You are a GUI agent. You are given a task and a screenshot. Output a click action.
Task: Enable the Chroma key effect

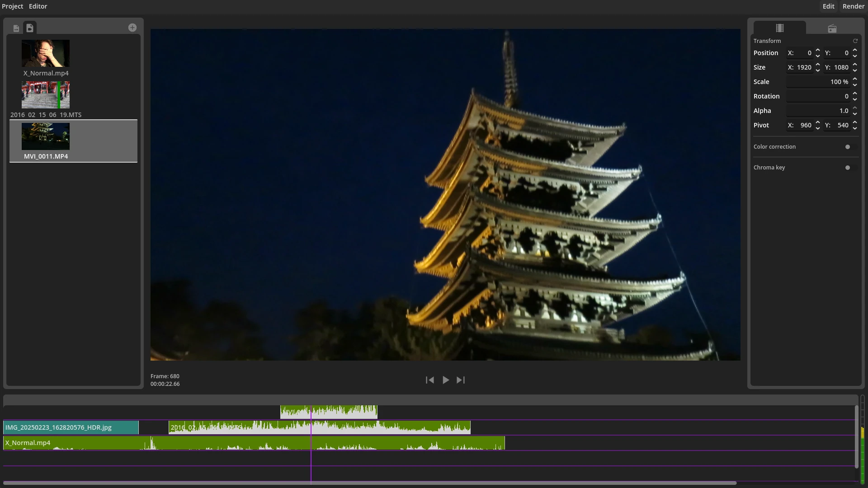coord(848,167)
